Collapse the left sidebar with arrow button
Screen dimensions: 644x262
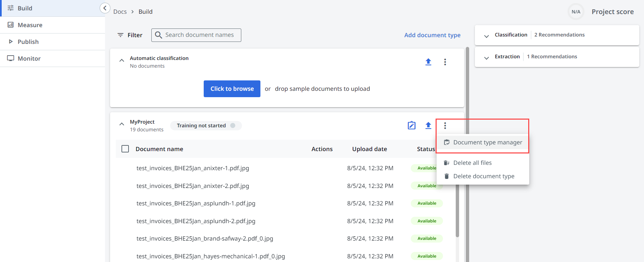coord(105,8)
